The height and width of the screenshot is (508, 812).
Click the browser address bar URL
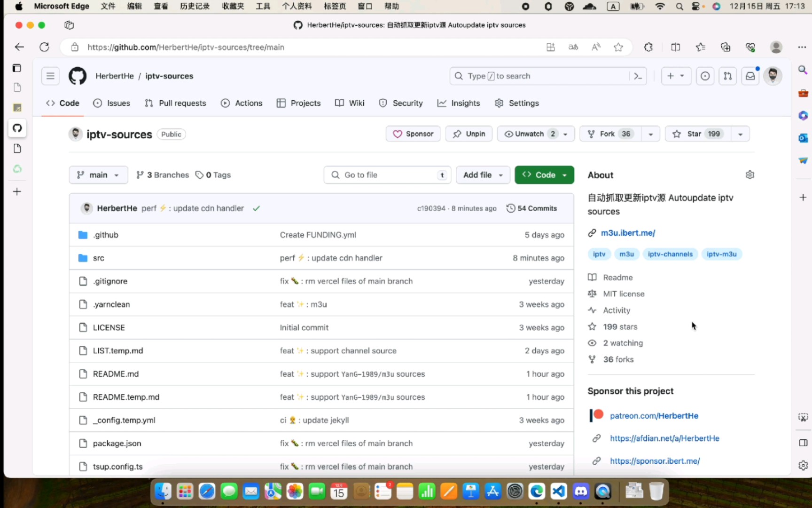point(186,47)
